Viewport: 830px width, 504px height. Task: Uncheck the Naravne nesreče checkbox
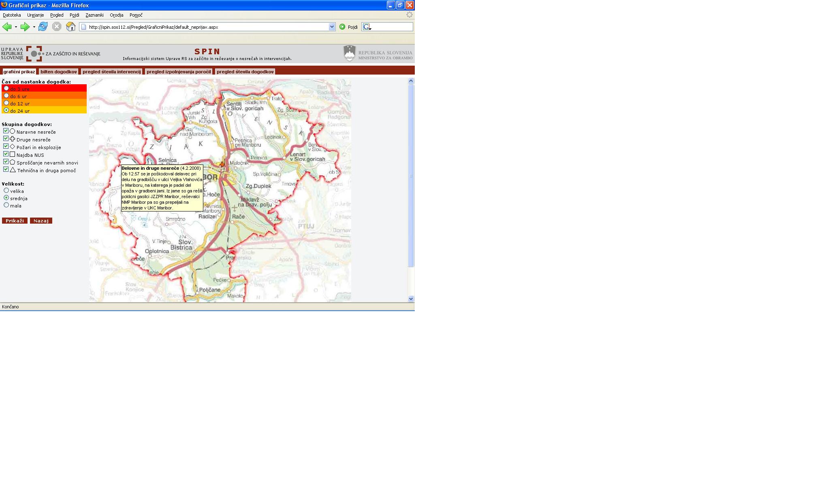(x=6, y=131)
